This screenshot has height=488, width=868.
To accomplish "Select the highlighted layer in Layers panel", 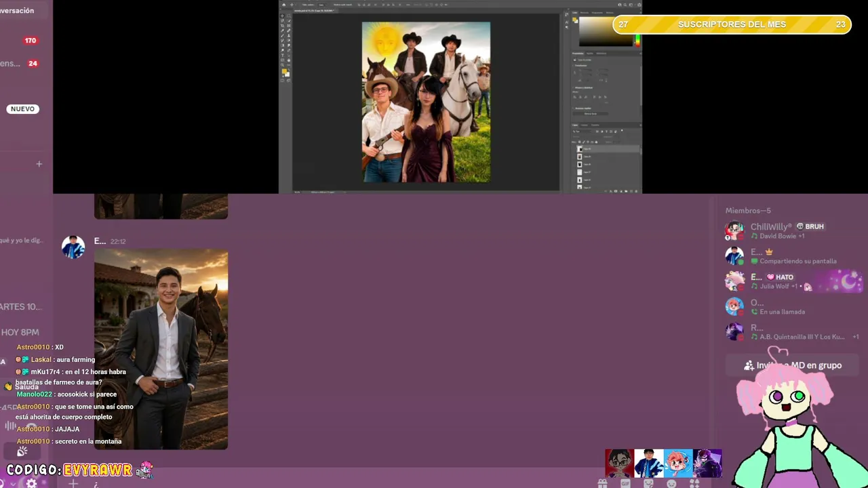I will (x=607, y=149).
